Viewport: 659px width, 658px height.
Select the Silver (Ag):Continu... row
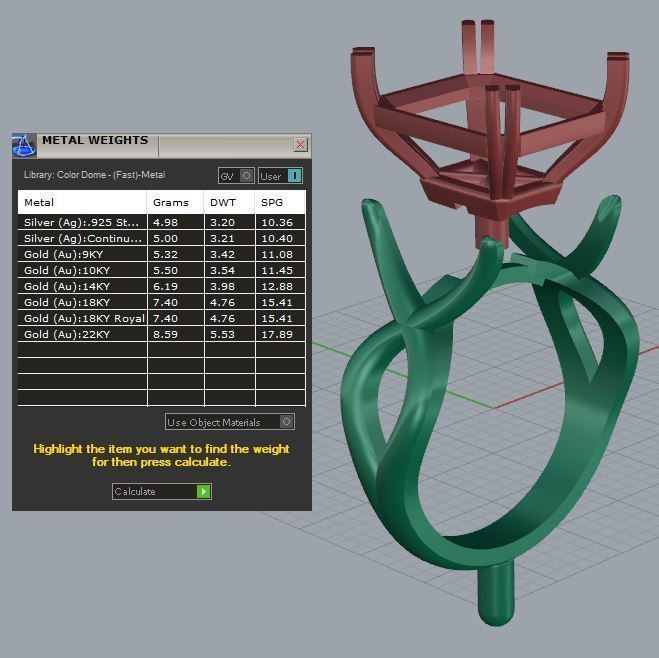[162, 238]
